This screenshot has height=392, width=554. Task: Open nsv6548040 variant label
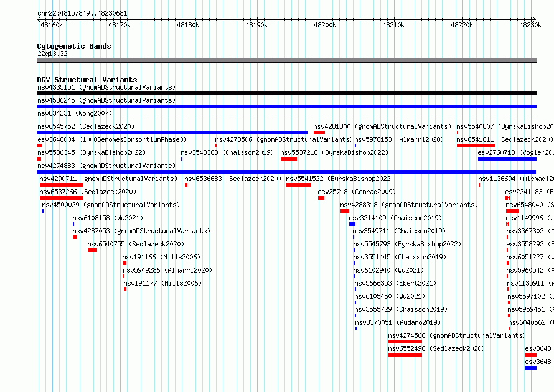pyautogui.click(x=530, y=205)
